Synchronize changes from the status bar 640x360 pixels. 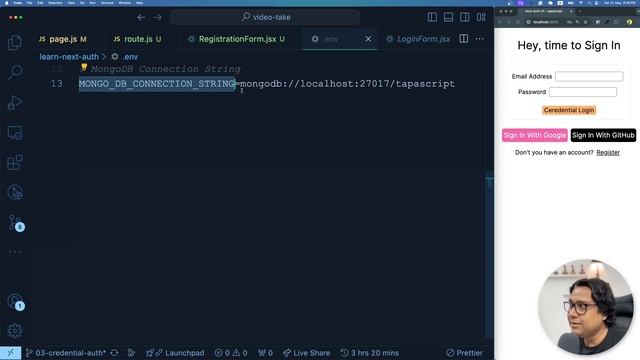(x=114, y=353)
